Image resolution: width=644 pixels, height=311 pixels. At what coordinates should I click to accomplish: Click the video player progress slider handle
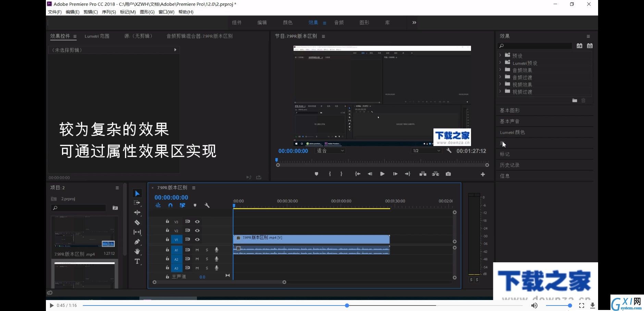tap(347, 305)
